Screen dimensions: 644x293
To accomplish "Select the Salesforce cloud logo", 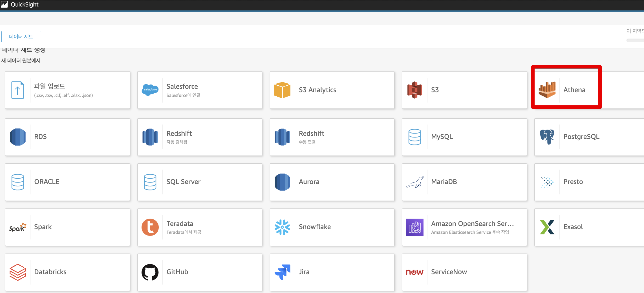I will tap(150, 90).
